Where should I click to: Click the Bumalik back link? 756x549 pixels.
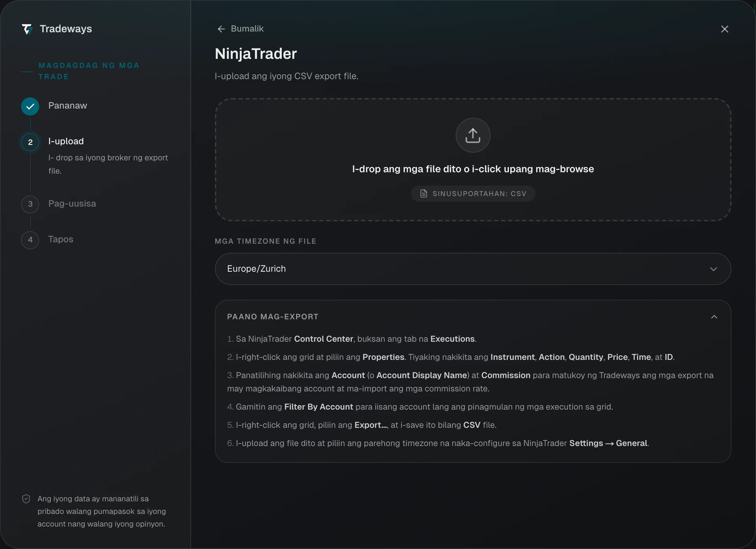point(241,29)
